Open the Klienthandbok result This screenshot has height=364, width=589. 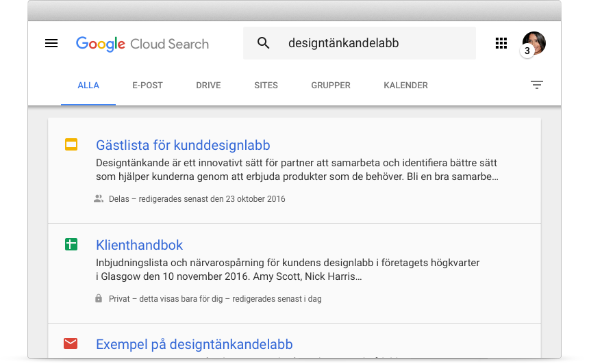[x=139, y=245]
